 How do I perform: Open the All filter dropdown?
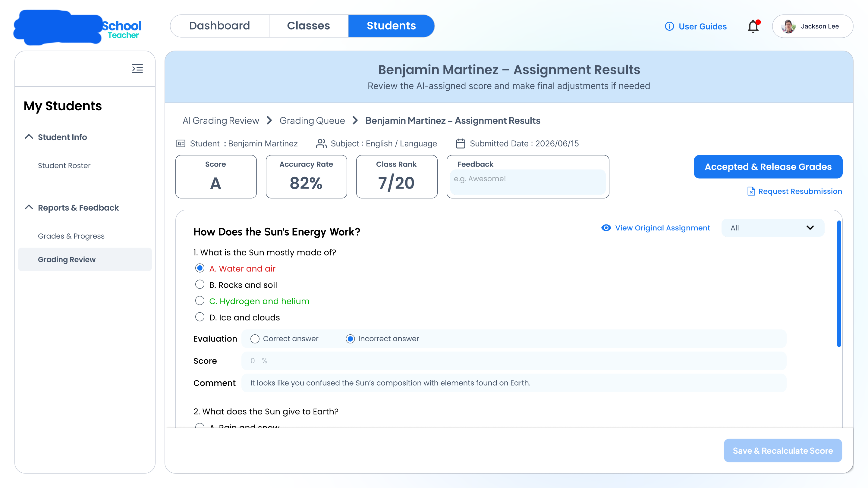click(x=773, y=228)
